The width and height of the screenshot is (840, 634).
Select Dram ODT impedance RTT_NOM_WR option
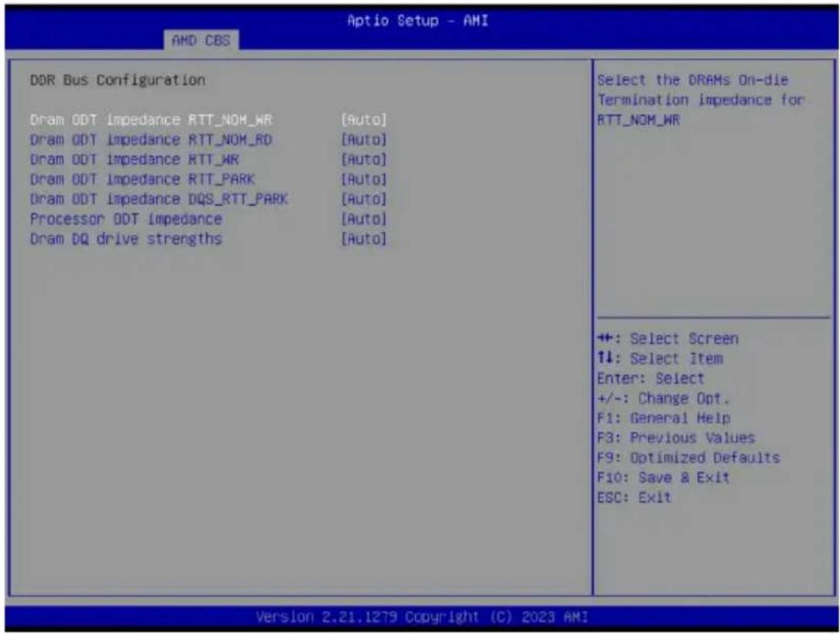[x=151, y=120]
